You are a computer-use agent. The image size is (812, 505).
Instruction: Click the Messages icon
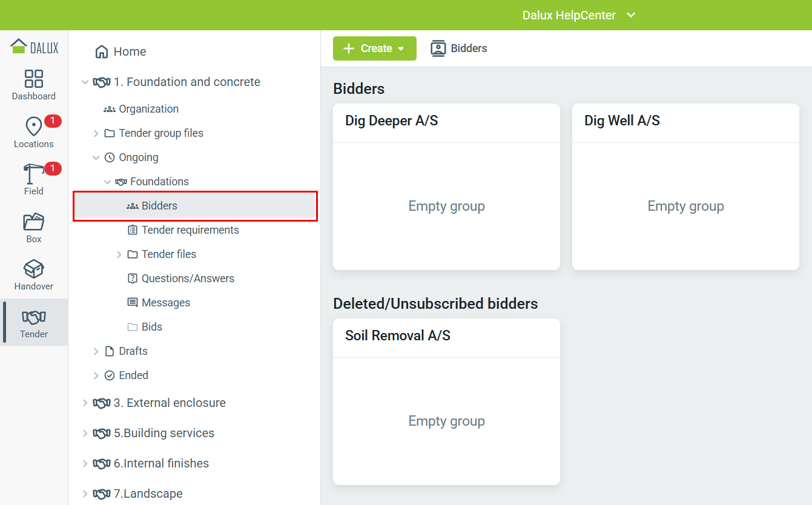(133, 303)
